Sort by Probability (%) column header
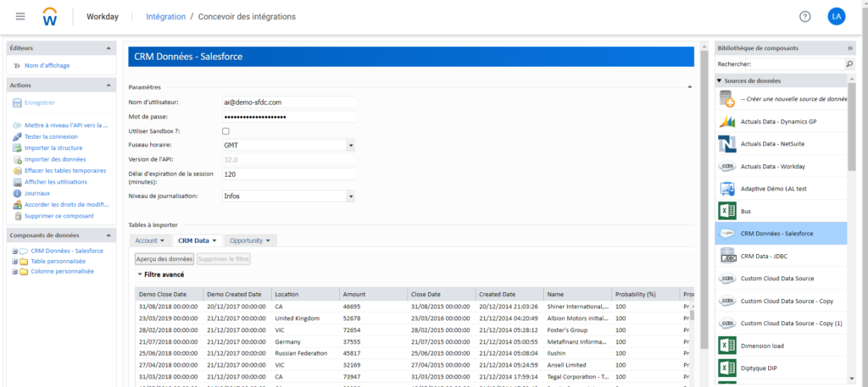The height and width of the screenshot is (387, 868). tap(645, 294)
